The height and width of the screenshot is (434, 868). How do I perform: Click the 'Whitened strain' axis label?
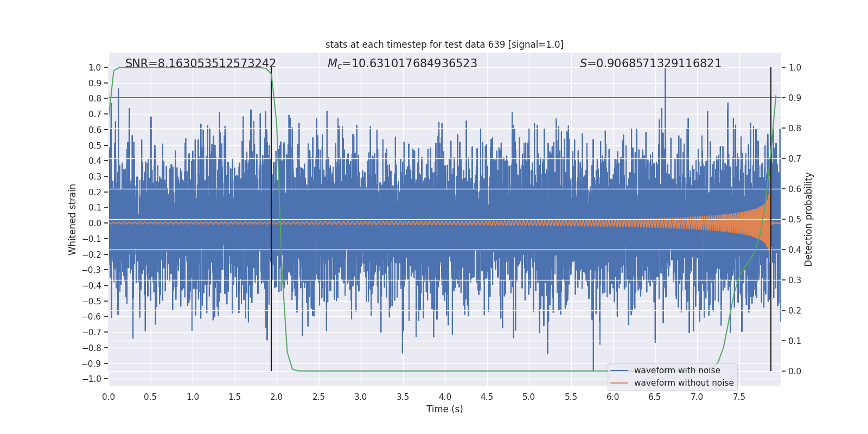point(72,219)
